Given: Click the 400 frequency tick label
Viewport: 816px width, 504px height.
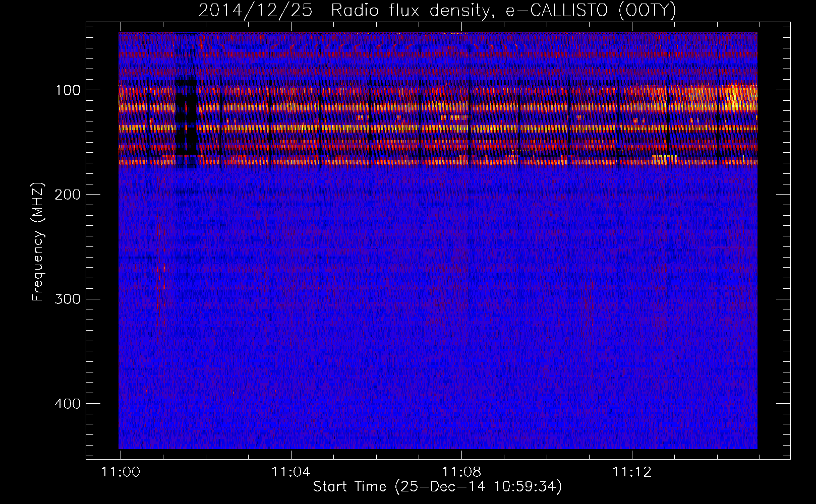Looking at the screenshot, I should pyautogui.click(x=67, y=404).
